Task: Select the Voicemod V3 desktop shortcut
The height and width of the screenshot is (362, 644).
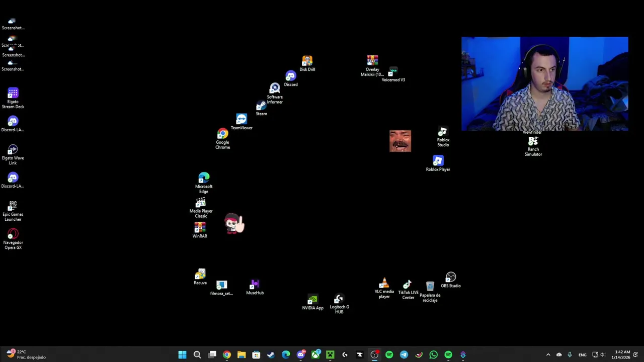Action: (x=393, y=75)
